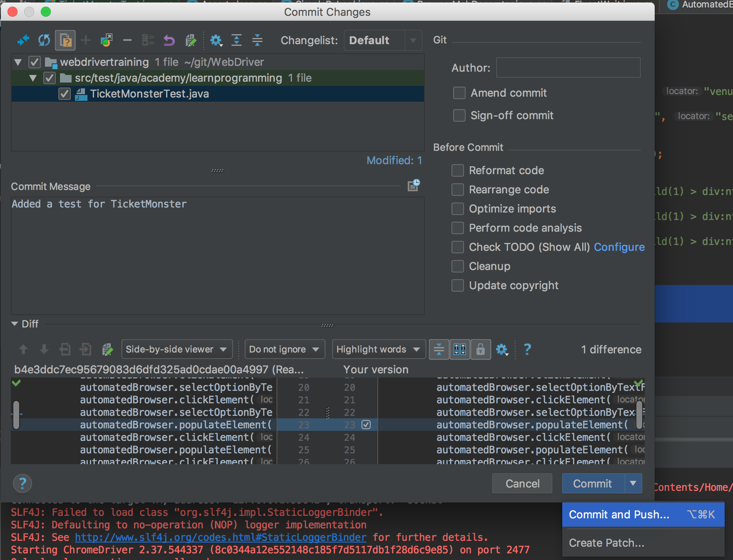Viewport: 733px width, 560px height.
Task: Open the Changelist Default dropdown
Action: 382,40
